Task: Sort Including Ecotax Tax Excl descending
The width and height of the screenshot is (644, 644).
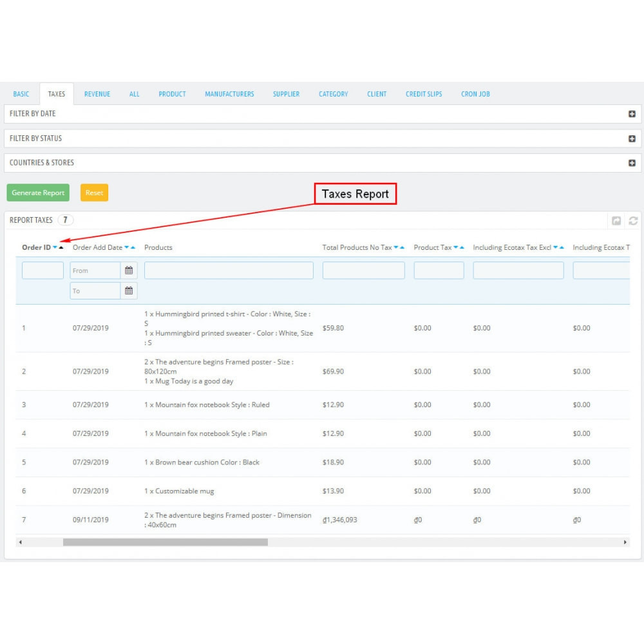Action: (555, 247)
